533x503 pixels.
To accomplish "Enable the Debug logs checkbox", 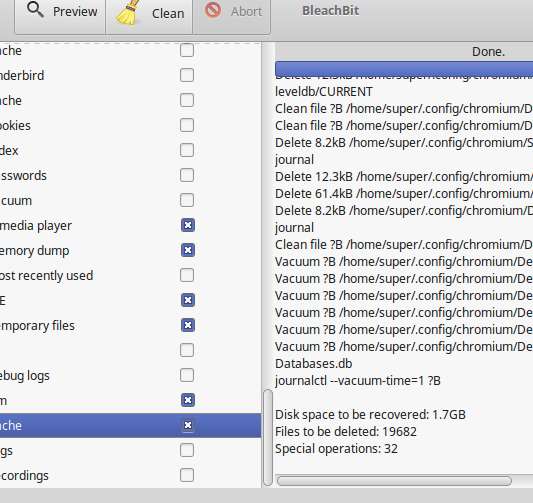I will point(187,375).
